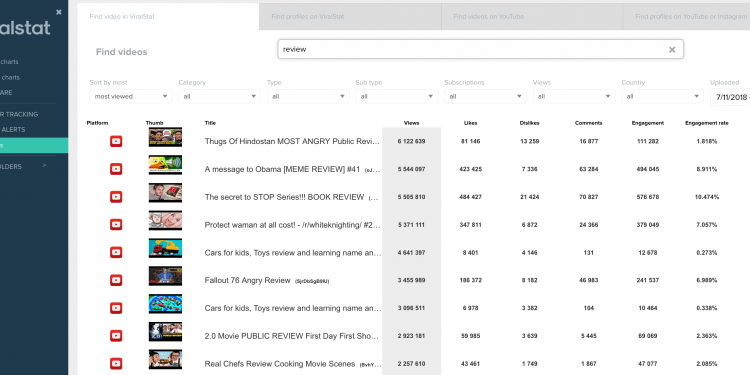Viewport: 750px width, 375px height.
Task: Clear the search field with the X icon
Action: (672, 50)
